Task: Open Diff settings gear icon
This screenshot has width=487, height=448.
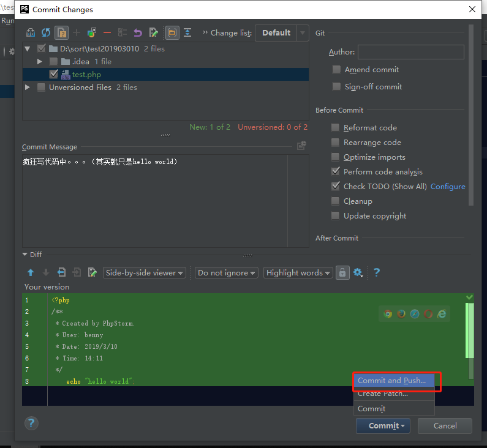Action: click(x=358, y=272)
